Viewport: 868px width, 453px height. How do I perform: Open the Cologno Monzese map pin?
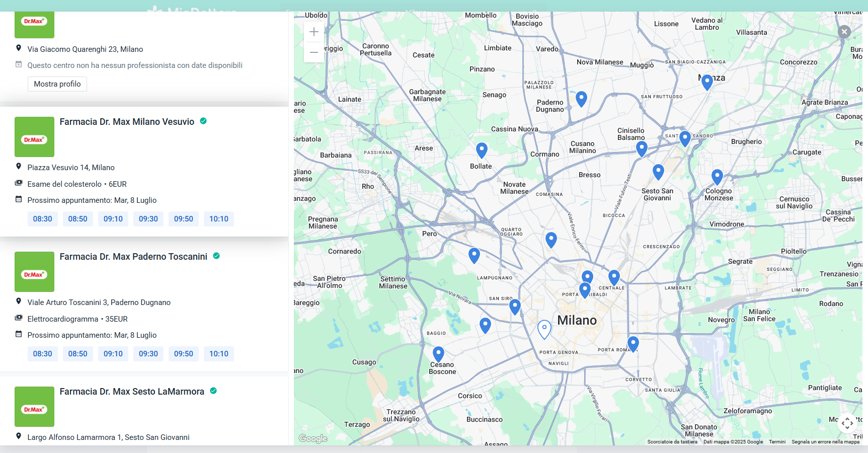pos(717,178)
